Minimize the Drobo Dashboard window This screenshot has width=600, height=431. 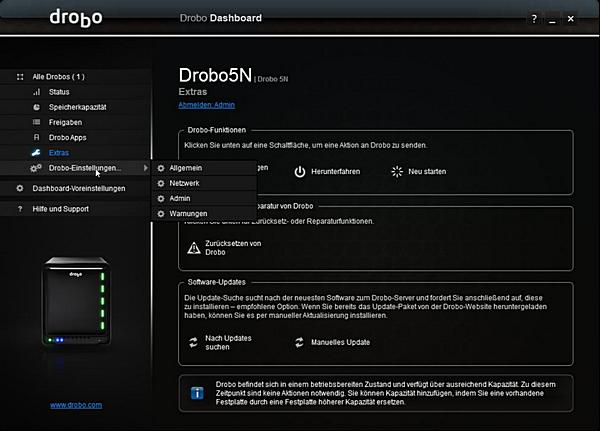(552, 19)
